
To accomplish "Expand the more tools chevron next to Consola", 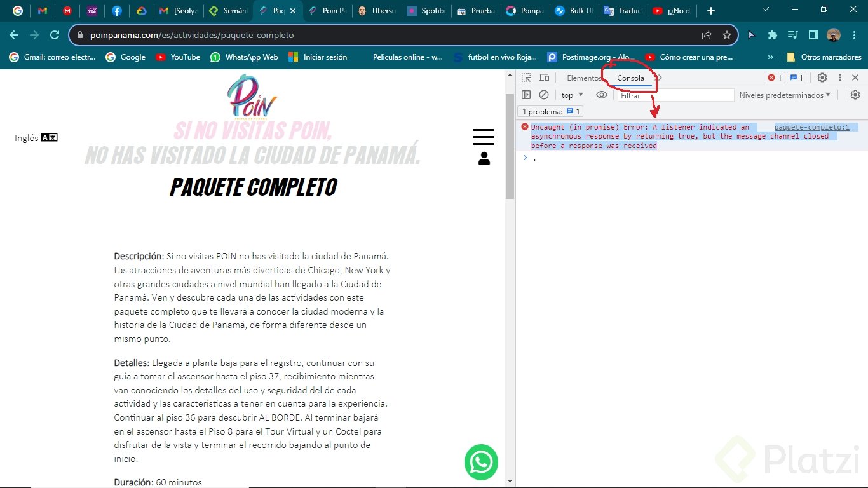I will point(659,78).
